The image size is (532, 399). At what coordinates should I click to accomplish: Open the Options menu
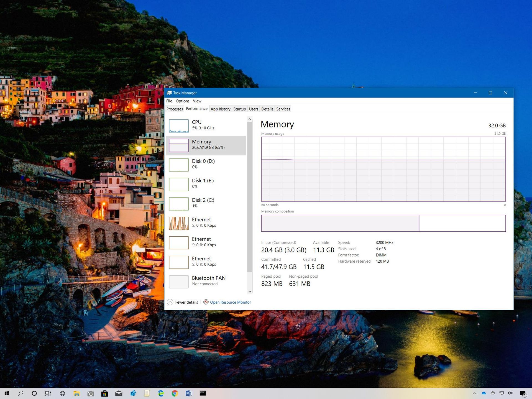point(182,101)
